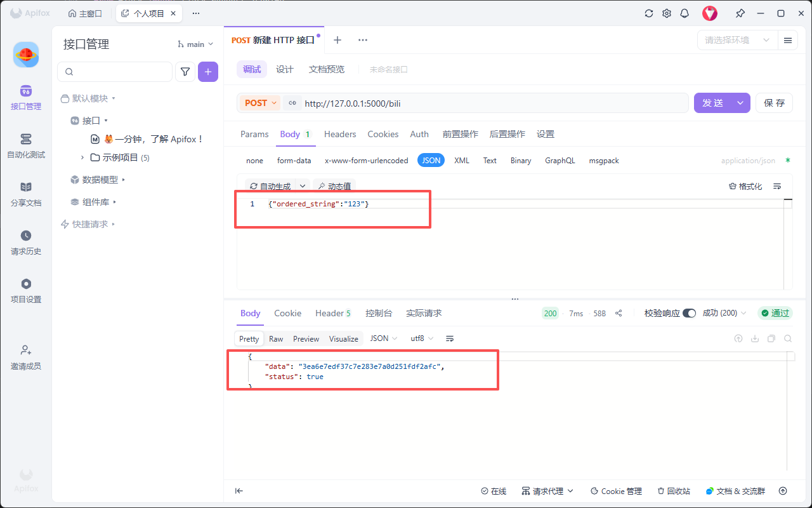Click the filter icon beside search box
Screen dimensions: 812x508
[x=185, y=72]
